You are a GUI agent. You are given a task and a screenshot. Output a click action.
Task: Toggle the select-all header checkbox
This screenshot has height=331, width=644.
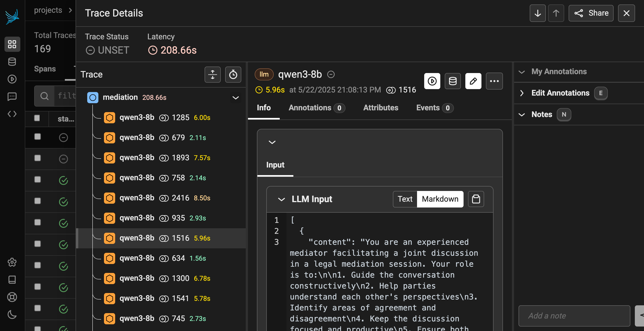[37, 118]
